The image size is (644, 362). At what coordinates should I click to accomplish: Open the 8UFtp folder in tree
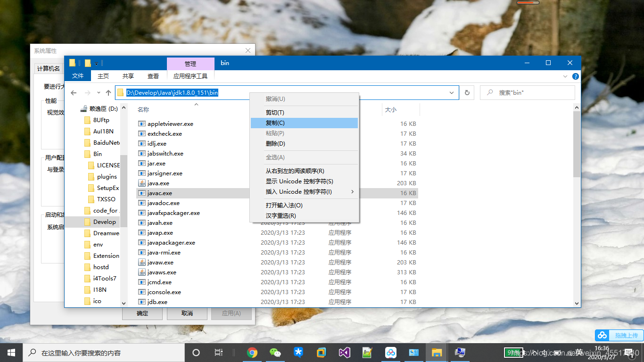pyautogui.click(x=101, y=120)
